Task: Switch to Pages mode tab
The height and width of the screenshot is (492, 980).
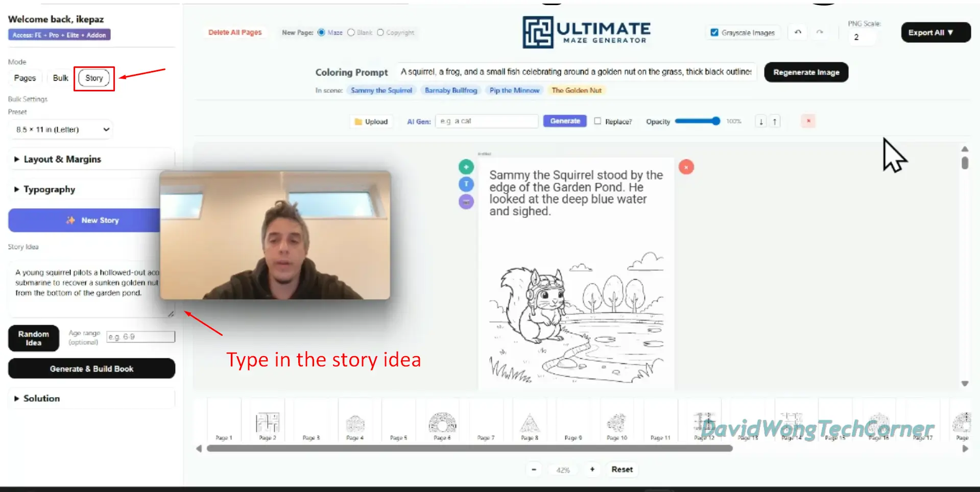Action: pyautogui.click(x=25, y=78)
